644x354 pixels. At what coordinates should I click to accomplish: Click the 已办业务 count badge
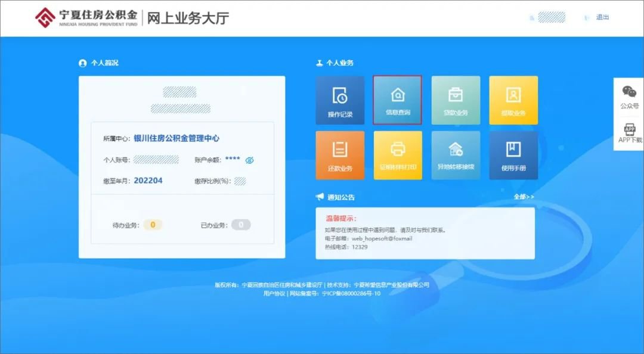[241, 225]
